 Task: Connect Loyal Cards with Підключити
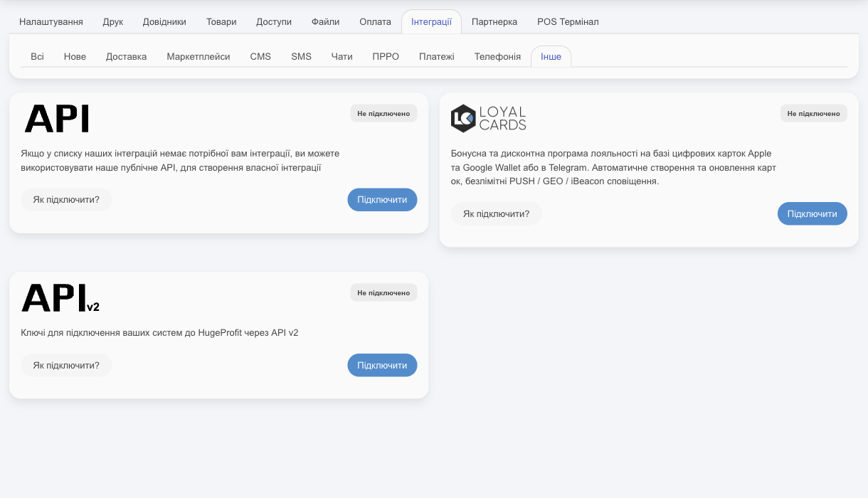(x=813, y=214)
